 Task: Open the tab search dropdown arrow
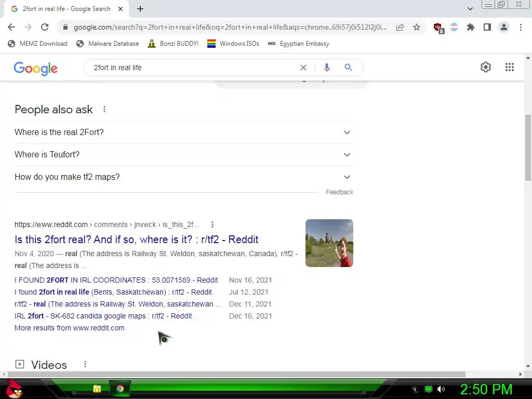pyautogui.click(x=470, y=9)
